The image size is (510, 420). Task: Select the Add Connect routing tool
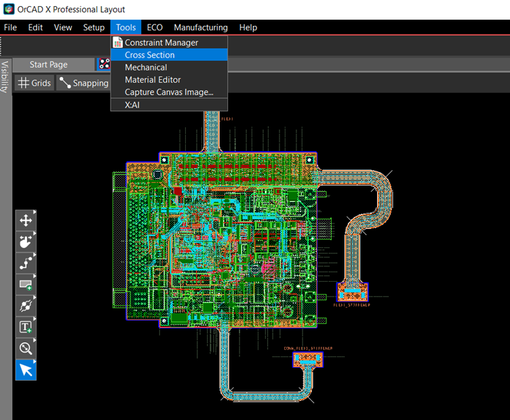coord(26,263)
